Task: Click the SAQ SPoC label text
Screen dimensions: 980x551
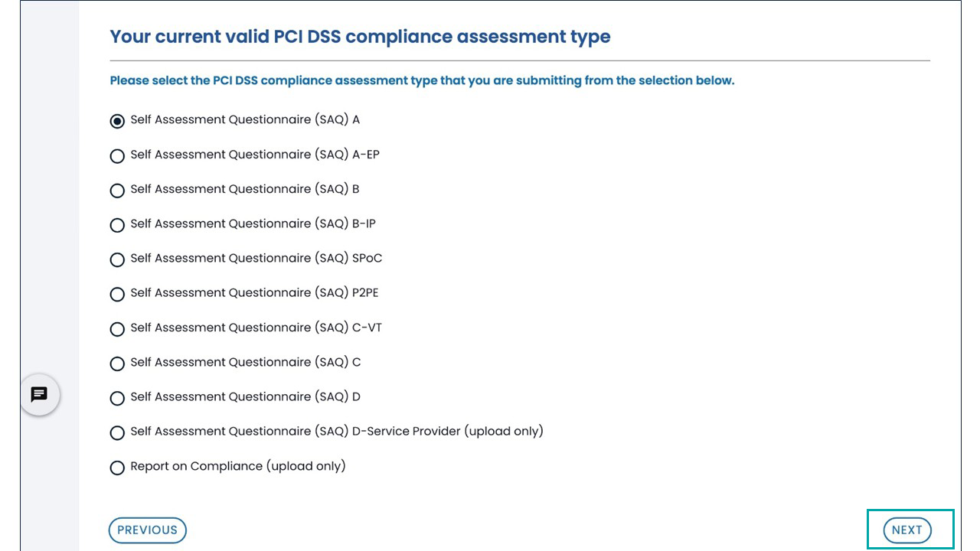Action: point(256,258)
